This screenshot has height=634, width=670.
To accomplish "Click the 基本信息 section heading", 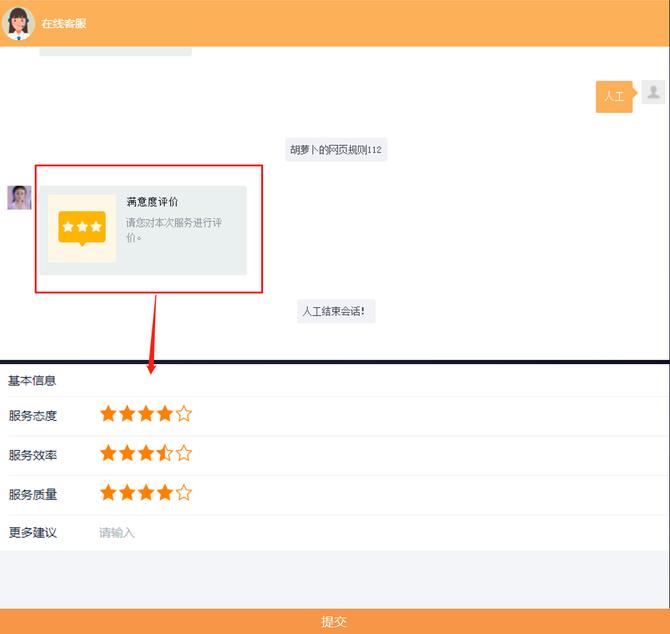I will coord(32,380).
